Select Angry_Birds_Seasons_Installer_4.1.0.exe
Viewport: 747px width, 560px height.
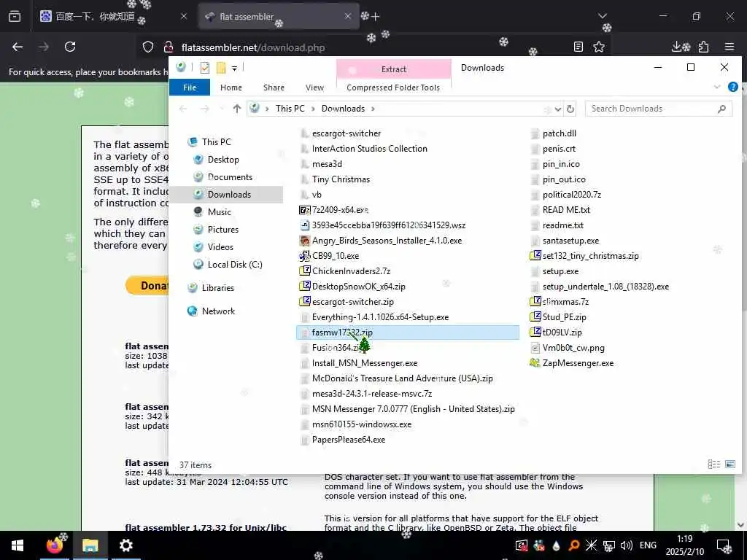click(387, 241)
